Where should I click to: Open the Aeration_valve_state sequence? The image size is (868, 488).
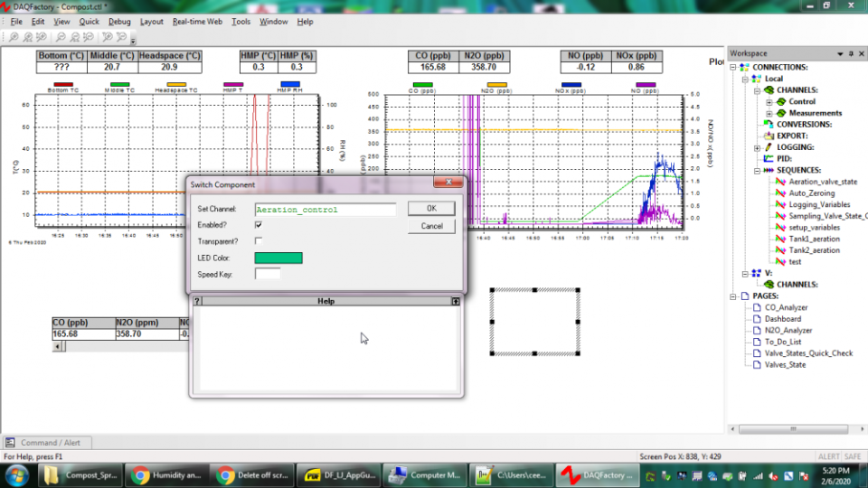pos(823,182)
